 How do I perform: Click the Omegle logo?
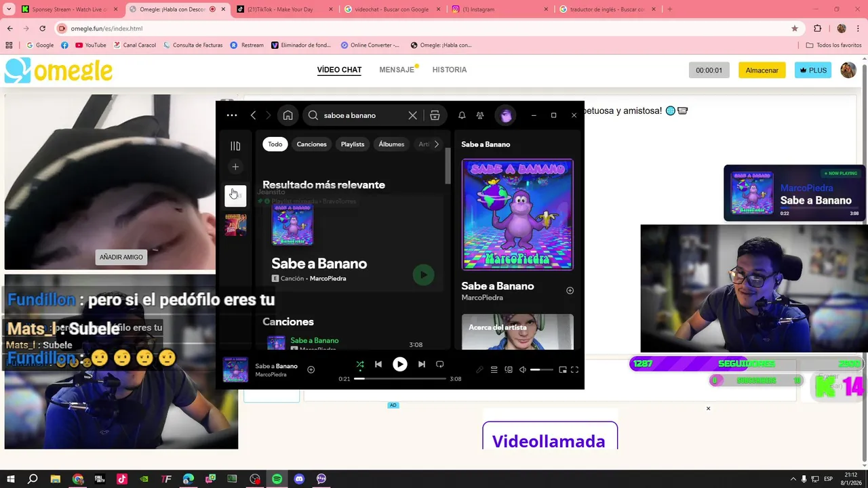tap(59, 70)
